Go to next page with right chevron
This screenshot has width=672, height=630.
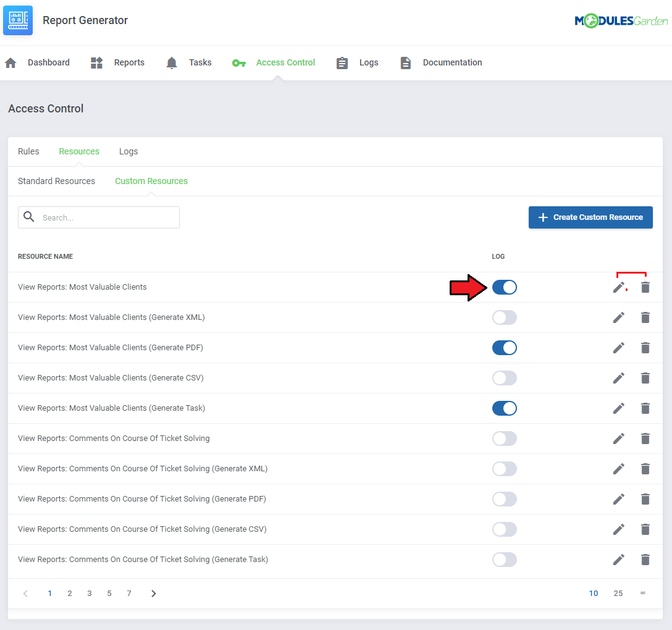coord(153,594)
